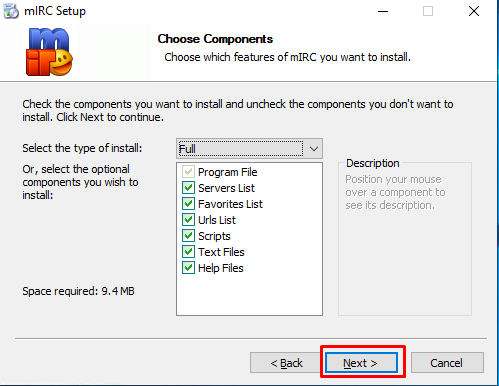Disable the Scripts component checkbox
499x386 pixels.
pyautogui.click(x=188, y=236)
